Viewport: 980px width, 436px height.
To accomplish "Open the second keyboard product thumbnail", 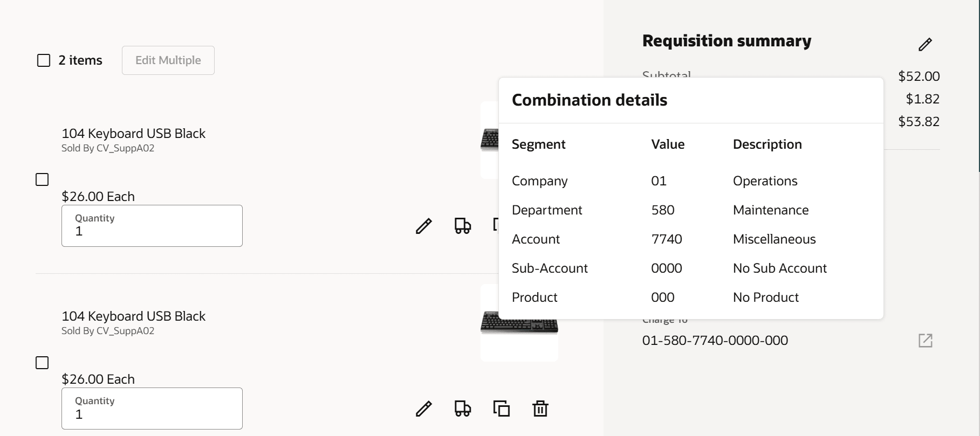I will pos(519,323).
